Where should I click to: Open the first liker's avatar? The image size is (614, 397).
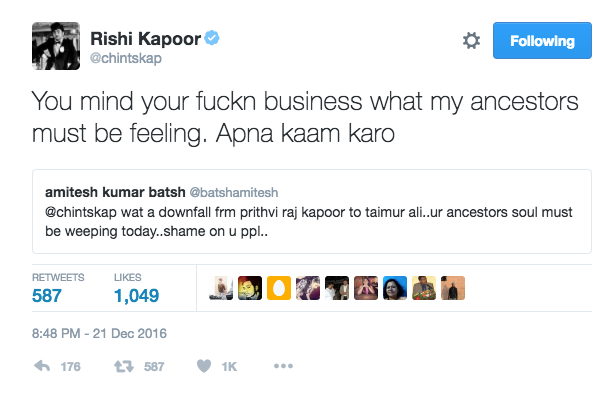tap(221, 288)
